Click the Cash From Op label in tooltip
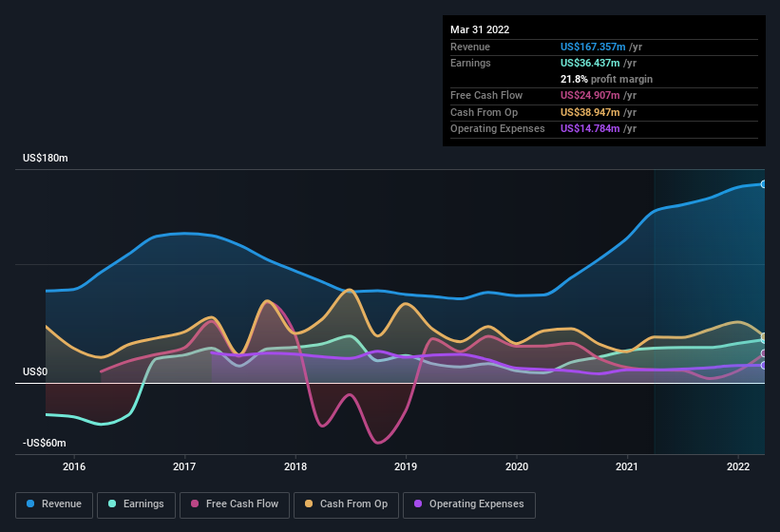The height and width of the screenshot is (532, 780). pos(484,112)
